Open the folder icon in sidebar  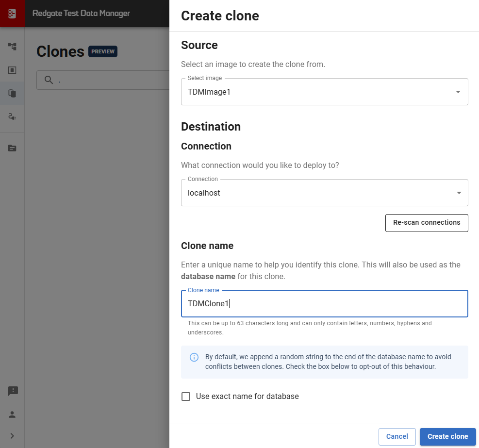(x=12, y=148)
